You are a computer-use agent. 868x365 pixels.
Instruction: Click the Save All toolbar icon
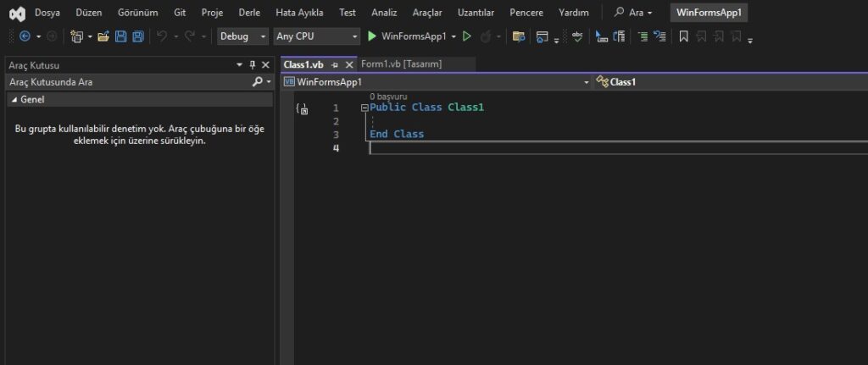pos(138,36)
